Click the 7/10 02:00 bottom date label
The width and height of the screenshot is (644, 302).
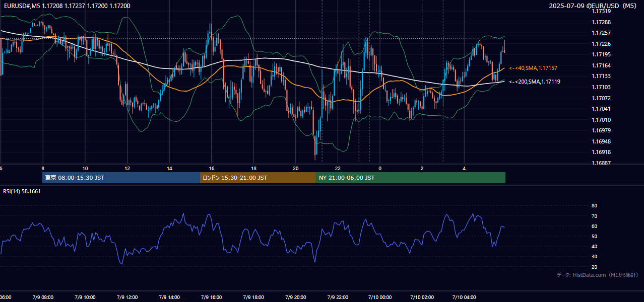422,297
